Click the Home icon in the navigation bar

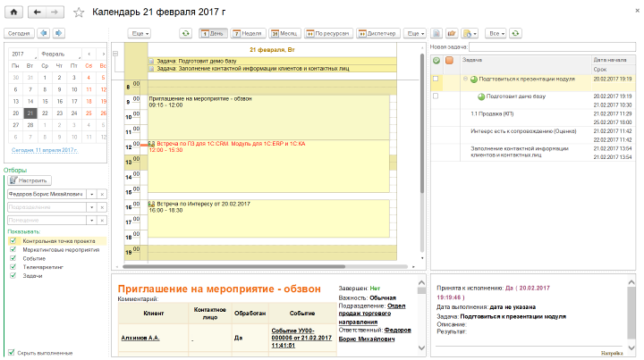[x=13, y=13]
